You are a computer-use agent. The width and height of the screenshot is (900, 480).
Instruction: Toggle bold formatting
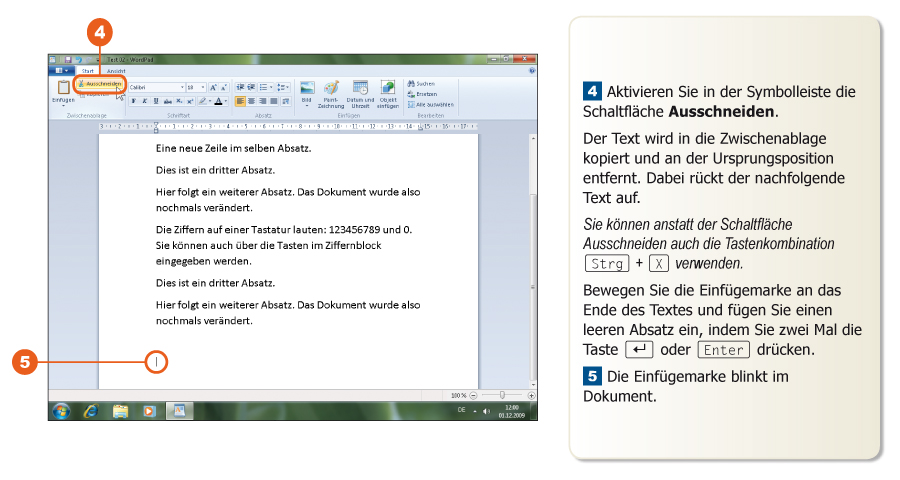point(133,101)
